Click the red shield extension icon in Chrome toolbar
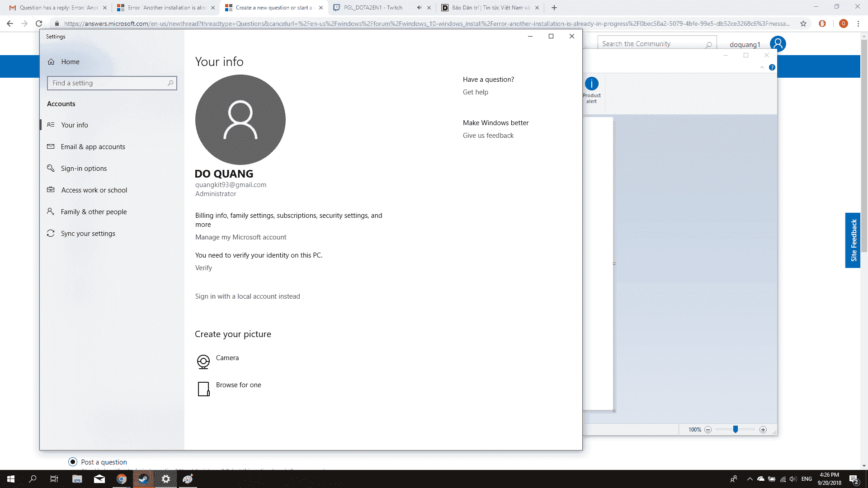The width and height of the screenshot is (868, 488). [x=822, y=23]
